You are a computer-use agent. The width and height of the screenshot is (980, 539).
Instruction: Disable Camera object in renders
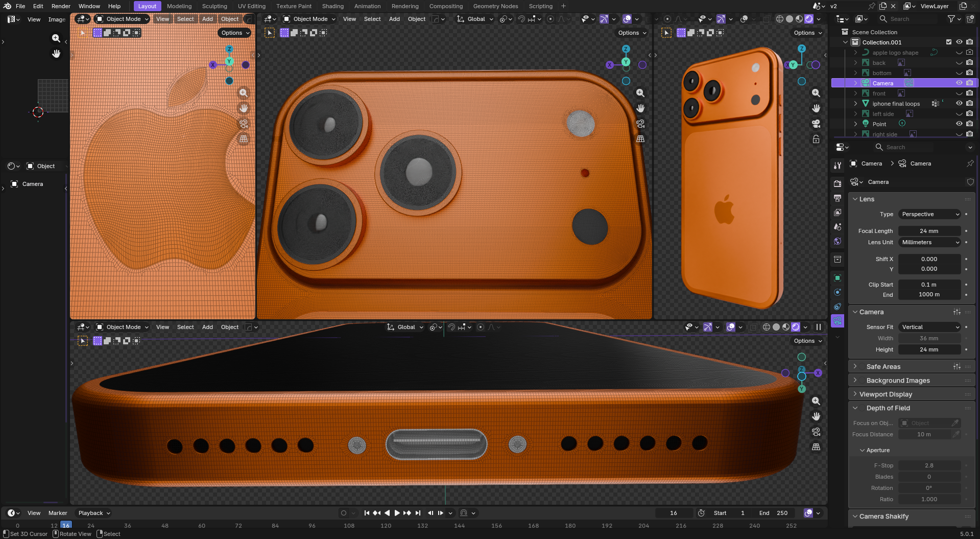click(x=969, y=83)
